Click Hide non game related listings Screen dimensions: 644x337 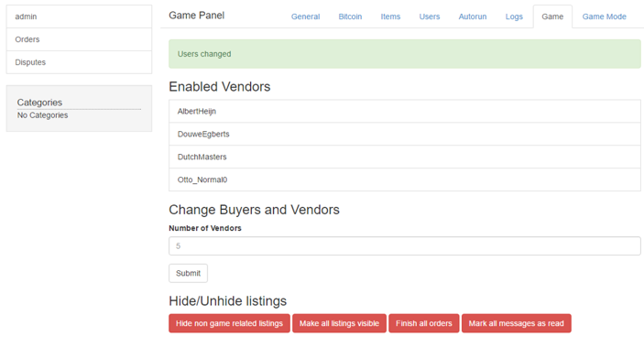229,323
